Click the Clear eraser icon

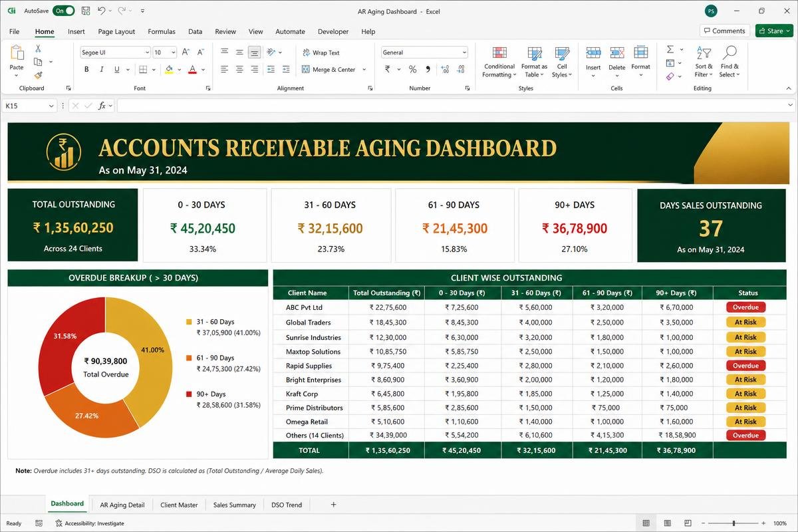[670, 76]
